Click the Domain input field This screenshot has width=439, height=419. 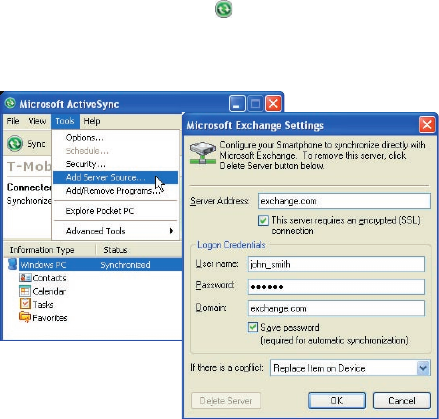coord(336,308)
